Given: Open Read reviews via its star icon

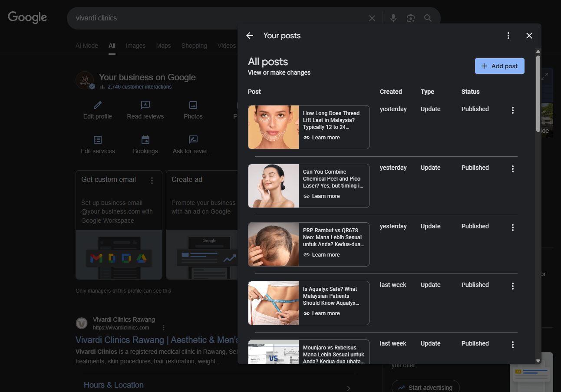Looking at the screenshot, I should pyautogui.click(x=145, y=105).
